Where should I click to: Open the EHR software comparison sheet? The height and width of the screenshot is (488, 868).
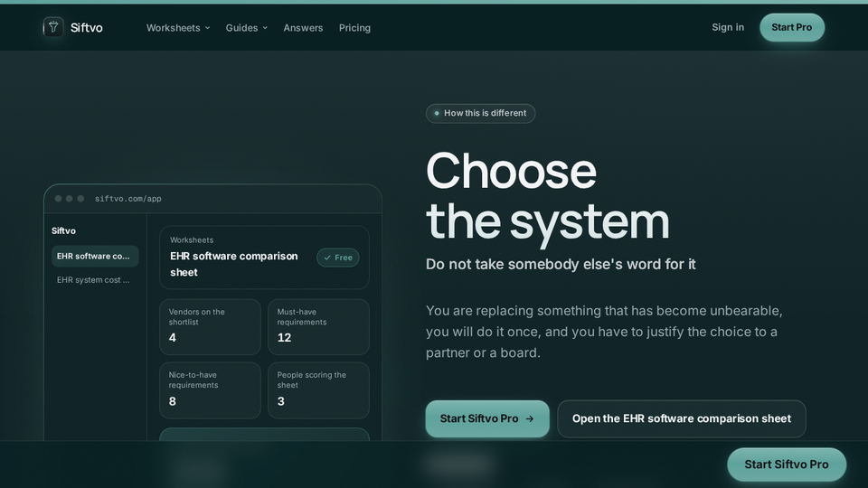[682, 418]
